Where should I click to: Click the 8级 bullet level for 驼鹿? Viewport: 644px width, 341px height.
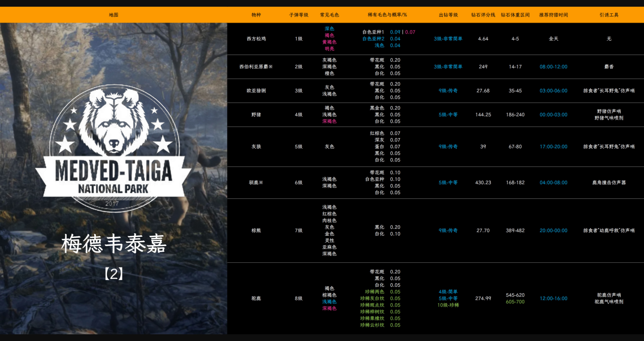(x=299, y=298)
